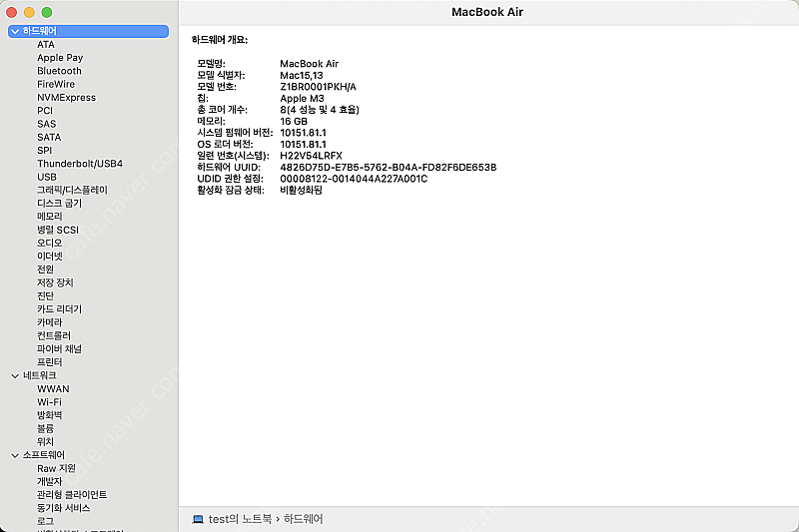This screenshot has width=799, height=532.
Task: Select Wi-Fi under 네트워크
Action: [49, 402]
